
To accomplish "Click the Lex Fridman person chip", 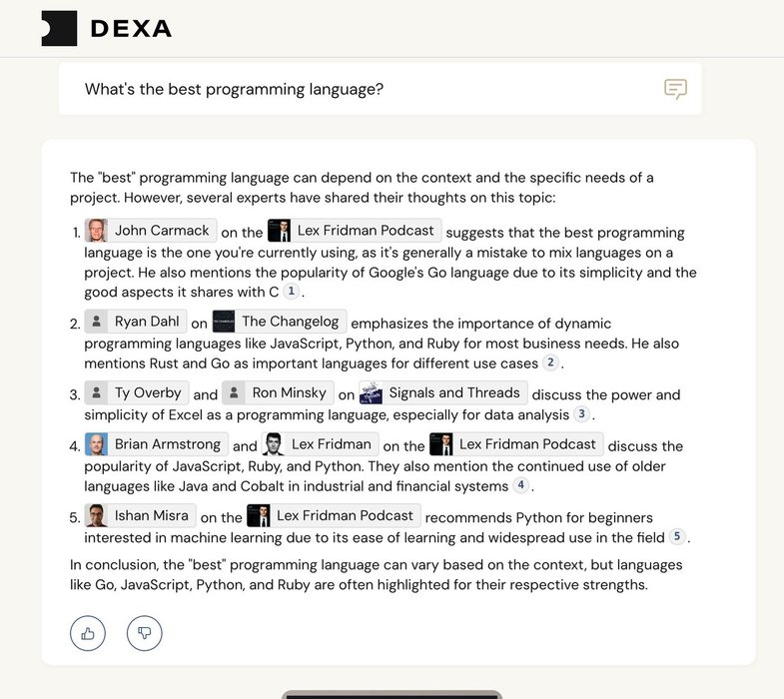I will (x=320, y=444).
